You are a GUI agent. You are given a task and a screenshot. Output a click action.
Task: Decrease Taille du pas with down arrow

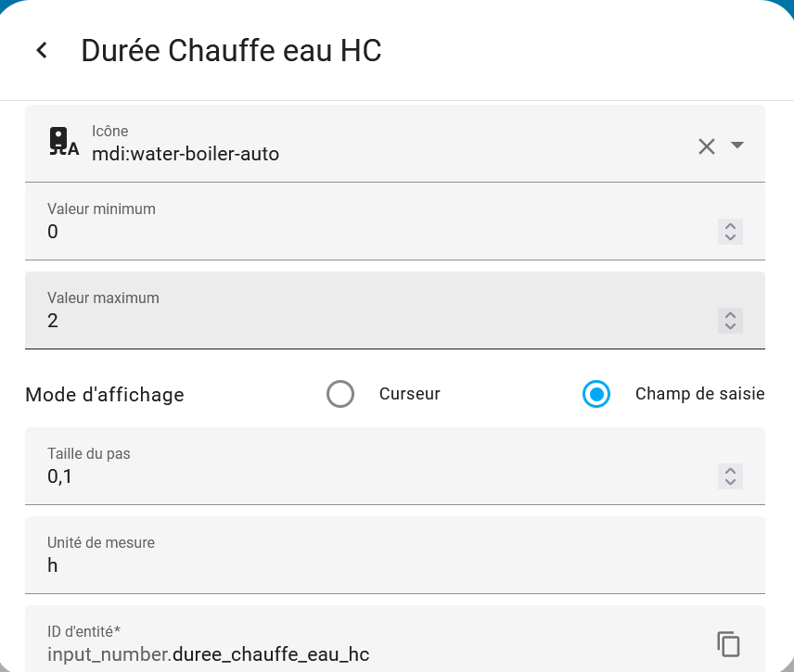pyautogui.click(x=730, y=482)
